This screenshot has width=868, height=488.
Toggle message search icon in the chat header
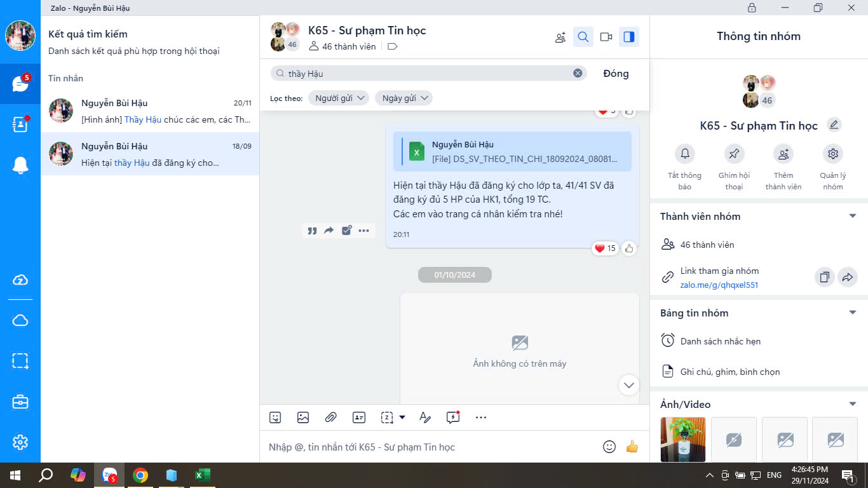(x=583, y=37)
